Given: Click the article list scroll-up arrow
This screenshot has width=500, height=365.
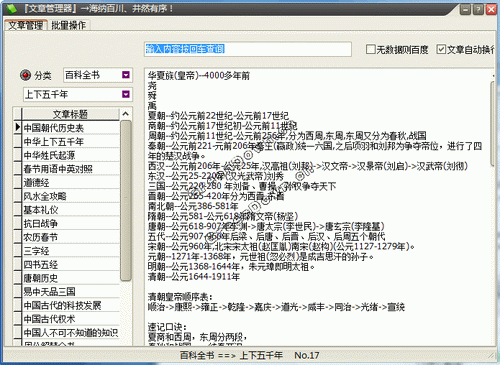Looking at the screenshot, I should click(125, 114).
